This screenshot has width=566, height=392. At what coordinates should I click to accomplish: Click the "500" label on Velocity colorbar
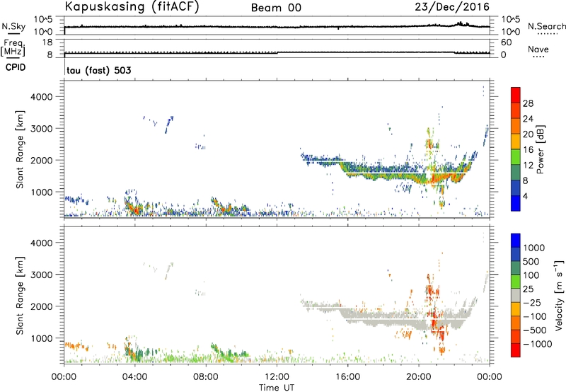pyautogui.click(x=533, y=262)
